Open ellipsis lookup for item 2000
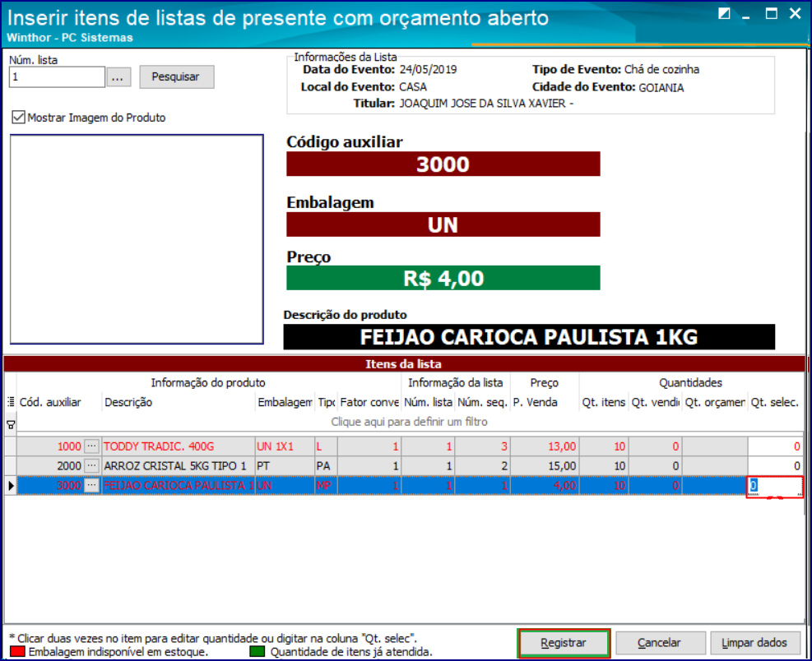The width and height of the screenshot is (812, 661). click(x=91, y=465)
